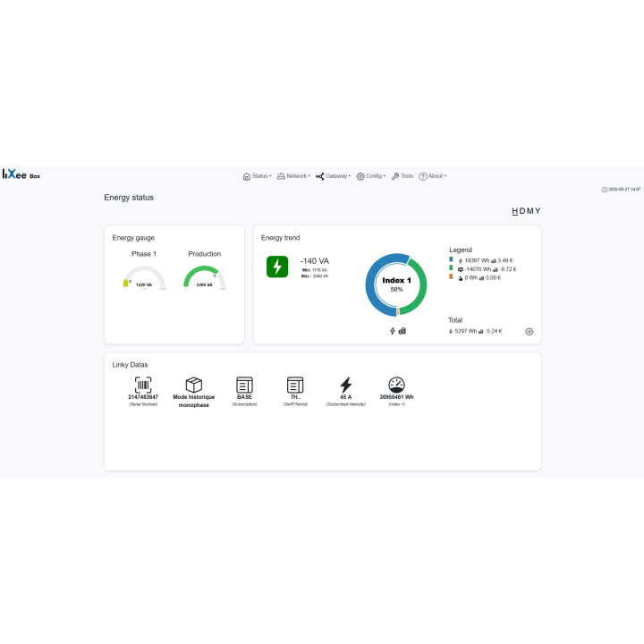The image size is (644, 644).
Task: Click the Production gauge dial
Action: (x=205, y=277)
